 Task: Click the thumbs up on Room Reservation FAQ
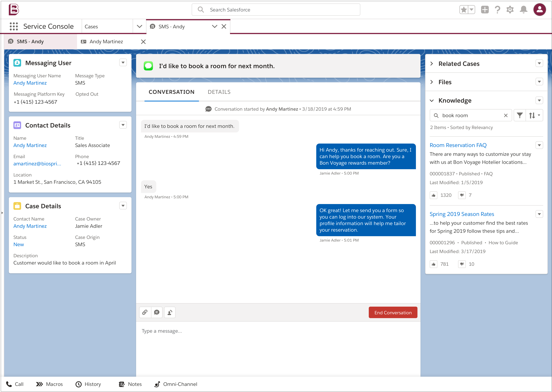coord(434,195)
